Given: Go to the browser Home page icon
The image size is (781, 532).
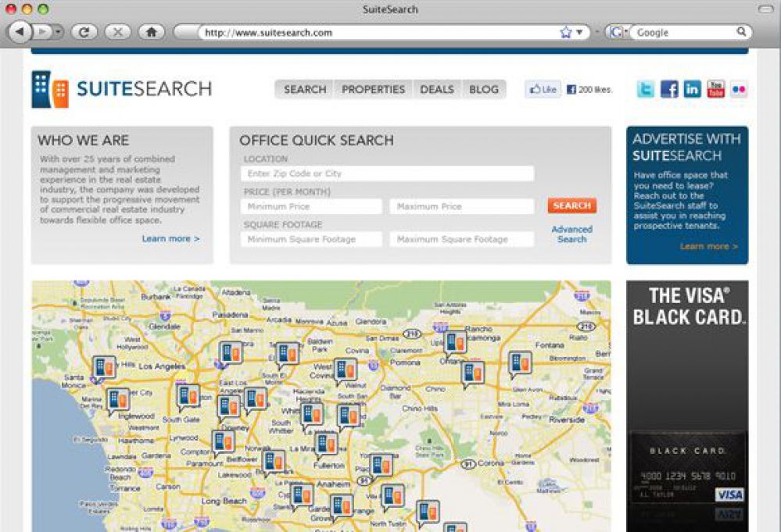Looking at the screenshot, I should [152, 32].
